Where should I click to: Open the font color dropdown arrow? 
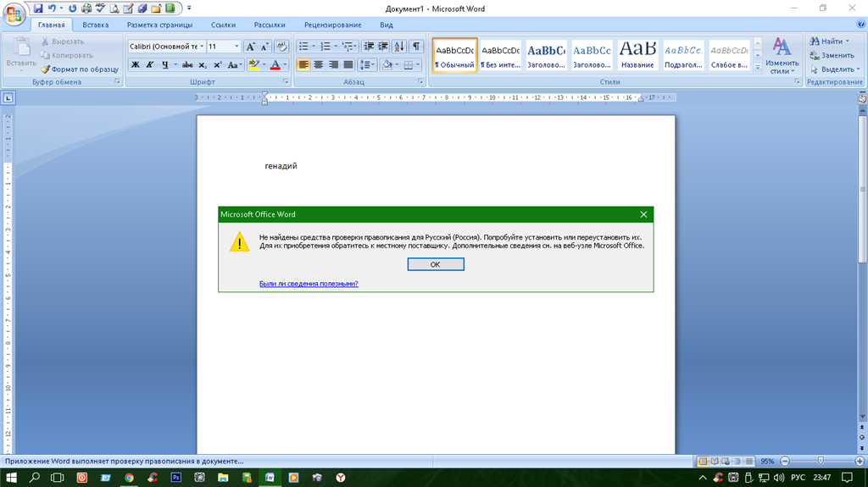pos(285,64)
